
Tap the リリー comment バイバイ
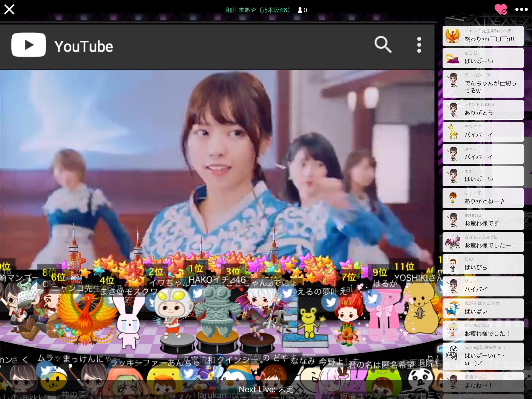point(483,286)
